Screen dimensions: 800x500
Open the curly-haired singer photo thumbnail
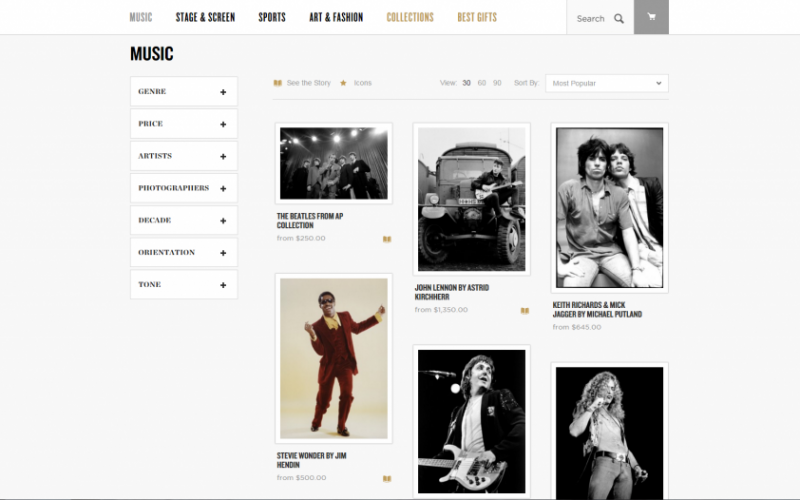click(610, 432)
